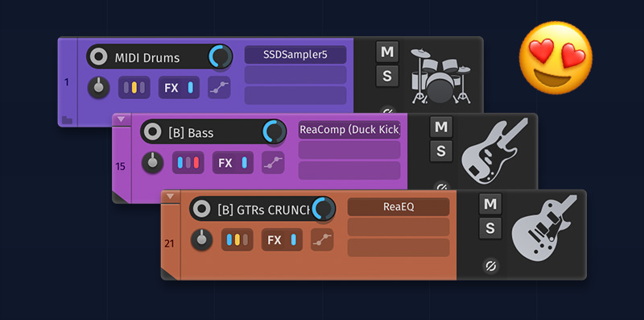This screenshot has width=644, height=320.
Task: Open routing for GTRs CRUNCH track
Action: pyautogui.click(x=237, y=239)
